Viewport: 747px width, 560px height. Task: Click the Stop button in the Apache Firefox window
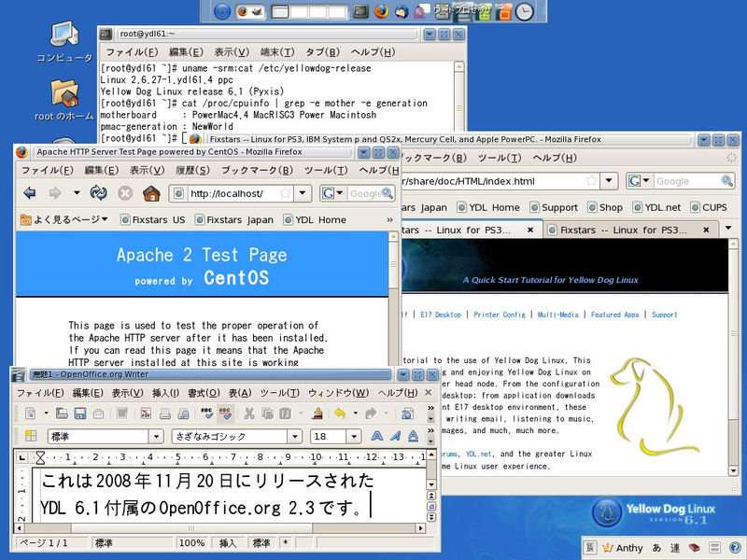point(125,193)
